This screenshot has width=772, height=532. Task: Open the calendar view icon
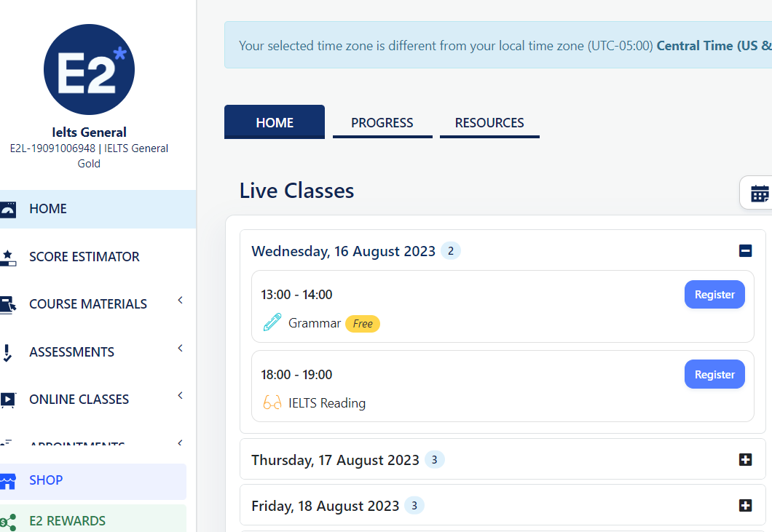759,194
